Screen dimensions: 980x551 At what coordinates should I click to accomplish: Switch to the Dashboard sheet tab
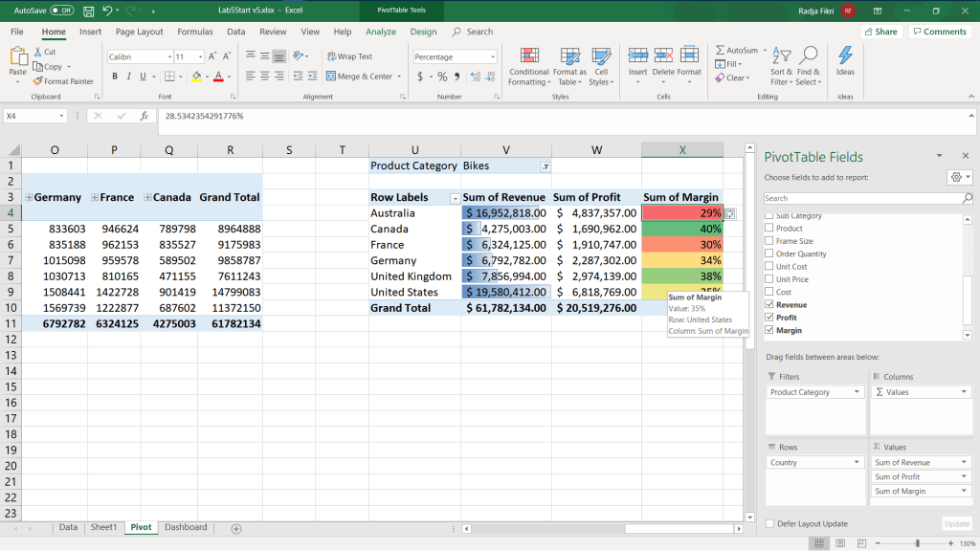(185, 527)
